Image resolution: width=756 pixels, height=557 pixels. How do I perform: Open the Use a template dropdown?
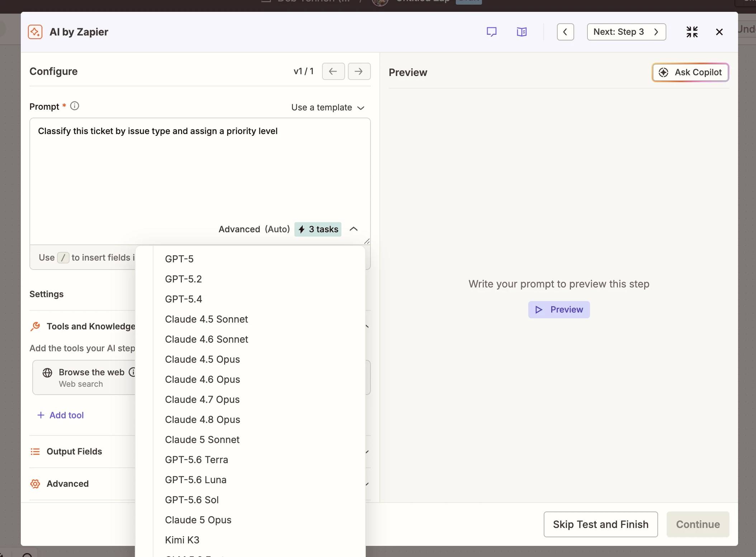328,108
